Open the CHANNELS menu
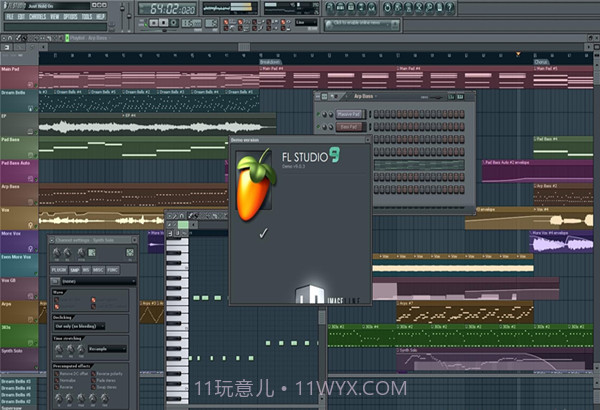600x410 pixels. (x=38, y=16)
